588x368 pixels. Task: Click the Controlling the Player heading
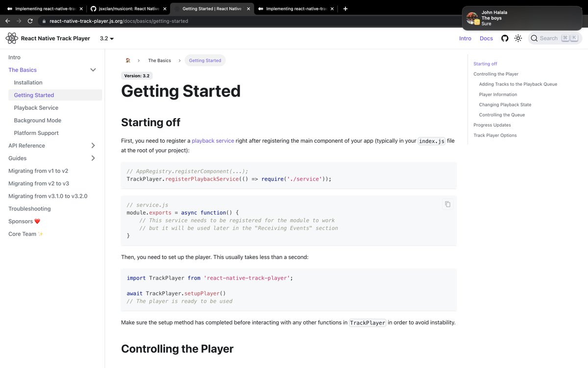pyautogui.click(x=177, y=349)
